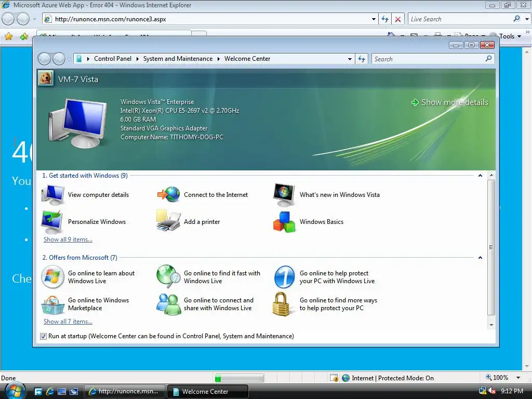Screen dimensions: 532x399
Task: Click Windows Basics label
Action: (321, 221)
